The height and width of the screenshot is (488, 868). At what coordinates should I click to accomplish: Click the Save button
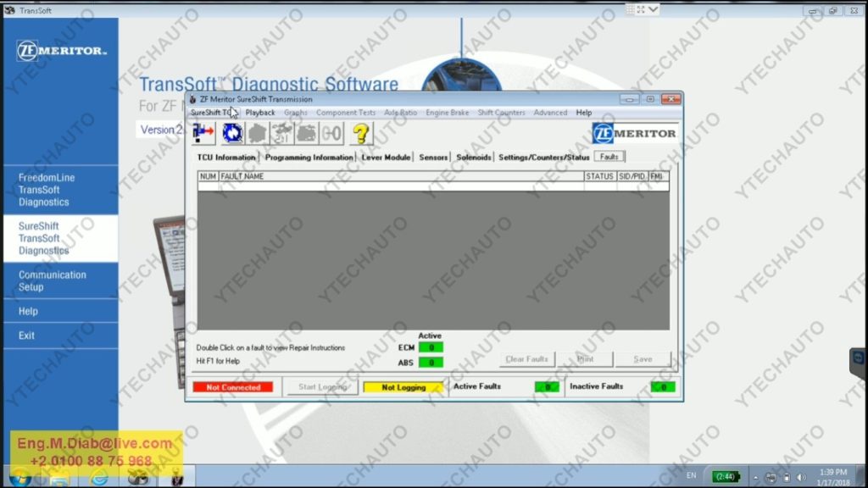coord(643,359)
